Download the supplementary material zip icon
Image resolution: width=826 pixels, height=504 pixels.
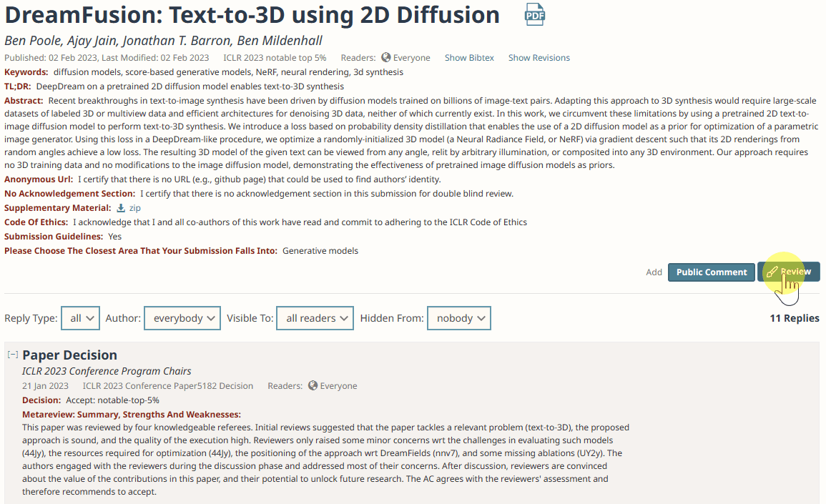121,208
